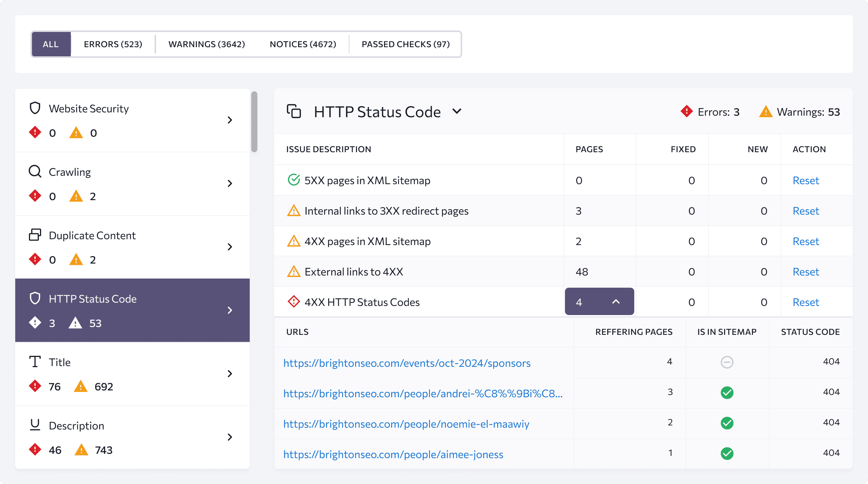The image size is (868, 484).
Task: Expand the HTTP Status Code sidebar chevron
Action: point(230,310)
